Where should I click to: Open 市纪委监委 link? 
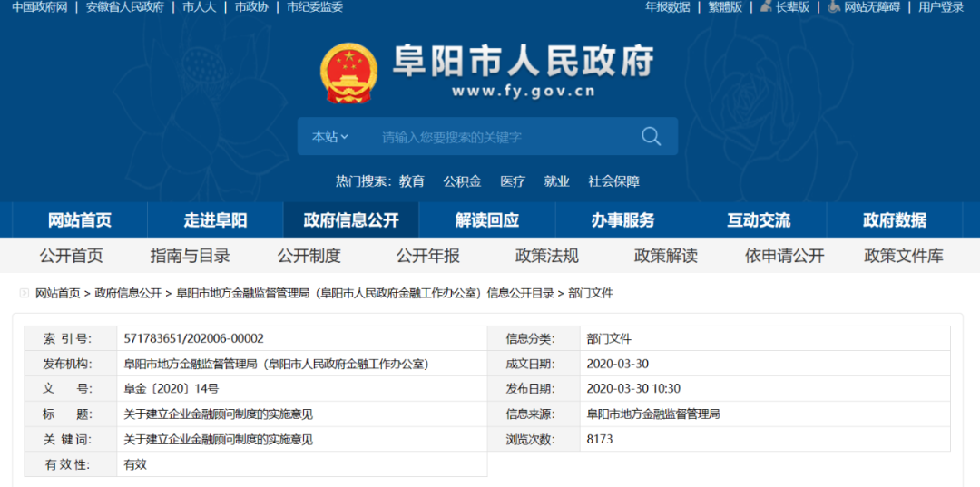(314, 7)
